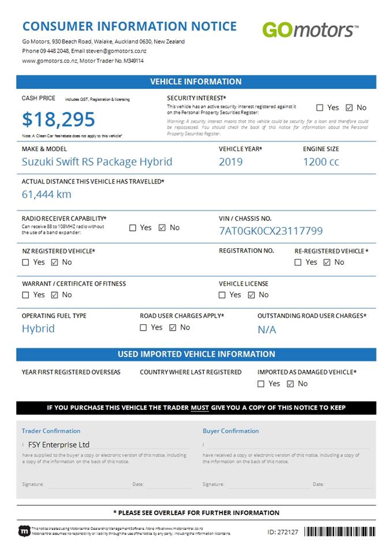Click the GO motors logo
Screen dimensions: 392x554
point(310,29)
